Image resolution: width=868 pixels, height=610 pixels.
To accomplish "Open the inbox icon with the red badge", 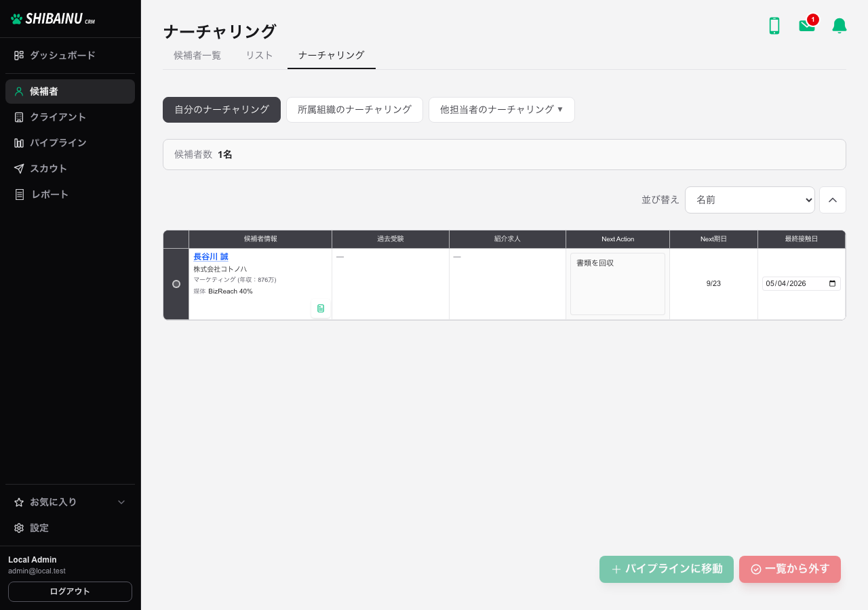I will click(x=807, y=26).
